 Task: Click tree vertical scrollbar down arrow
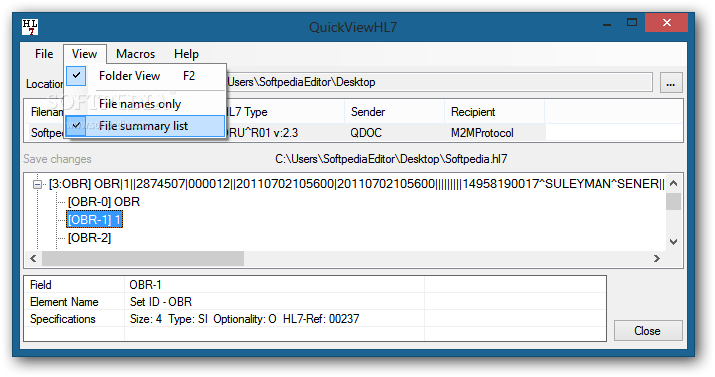pyautogui.click(x=674, y=242)
